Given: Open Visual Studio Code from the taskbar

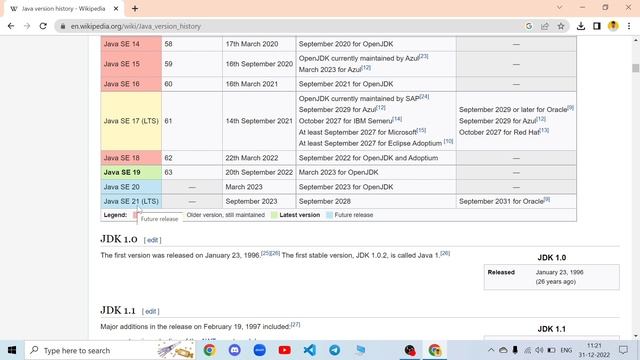Looking at the screenshot, I should 309,350.
